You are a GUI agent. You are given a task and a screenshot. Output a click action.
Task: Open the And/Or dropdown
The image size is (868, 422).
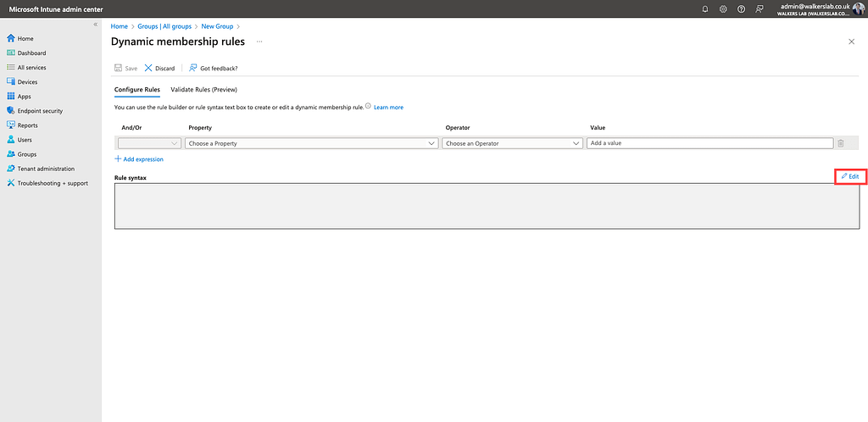tap(149, 143)
